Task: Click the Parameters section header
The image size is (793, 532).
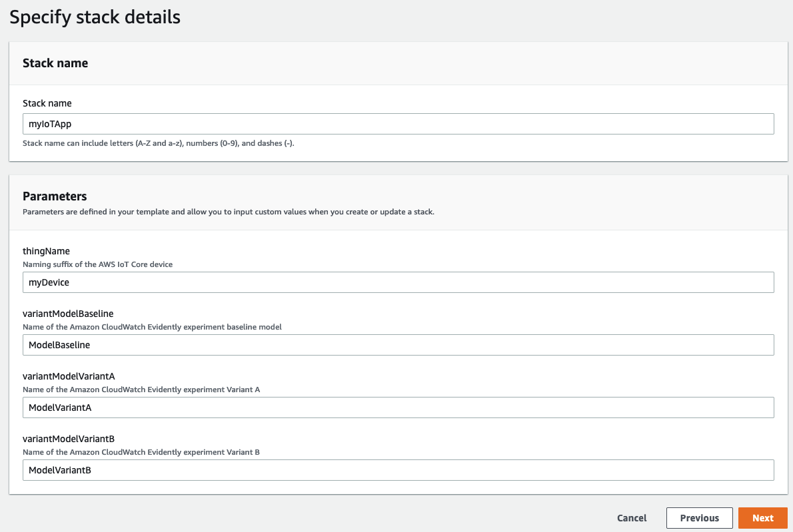Action: tap(54, 196)
